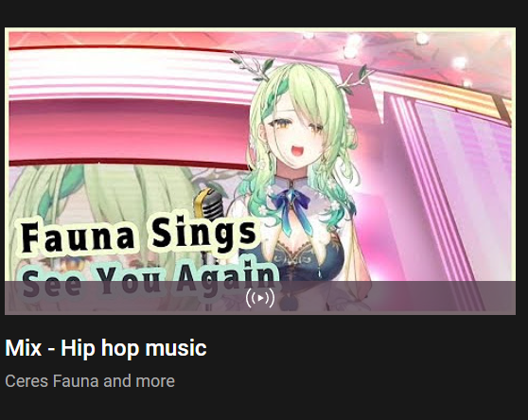Viewport: 528px width, 420px height.
Task: Click the Fauna Sings text in thumbnail
Action: pos(139,233)
